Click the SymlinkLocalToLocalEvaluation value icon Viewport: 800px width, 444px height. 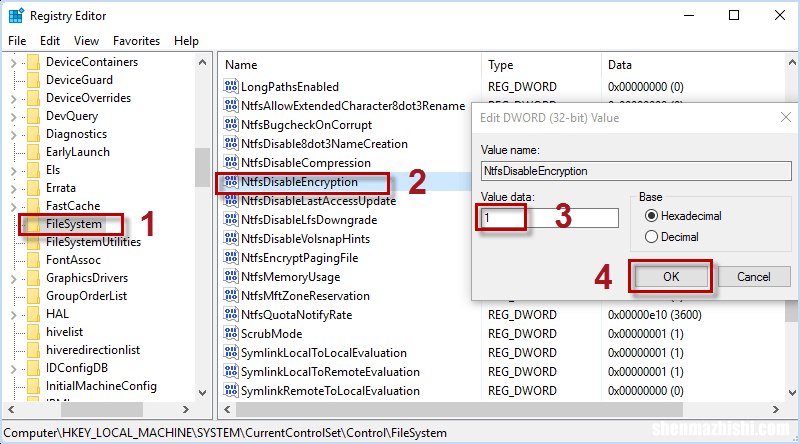pos(231,352)
